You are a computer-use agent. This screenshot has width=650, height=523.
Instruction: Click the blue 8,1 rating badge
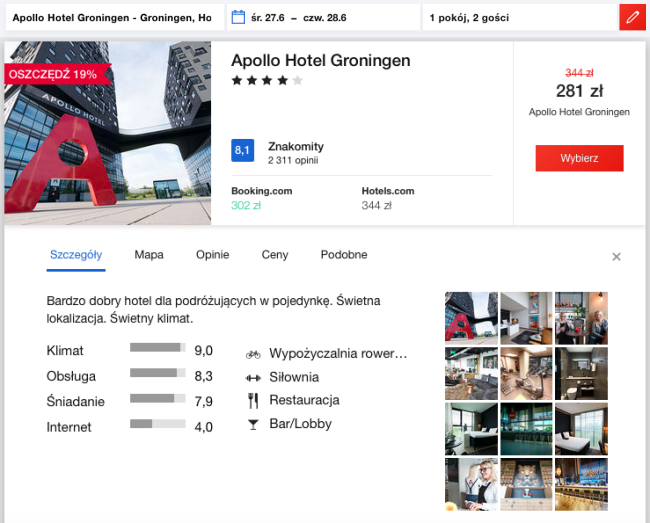[x=242, y=151]
